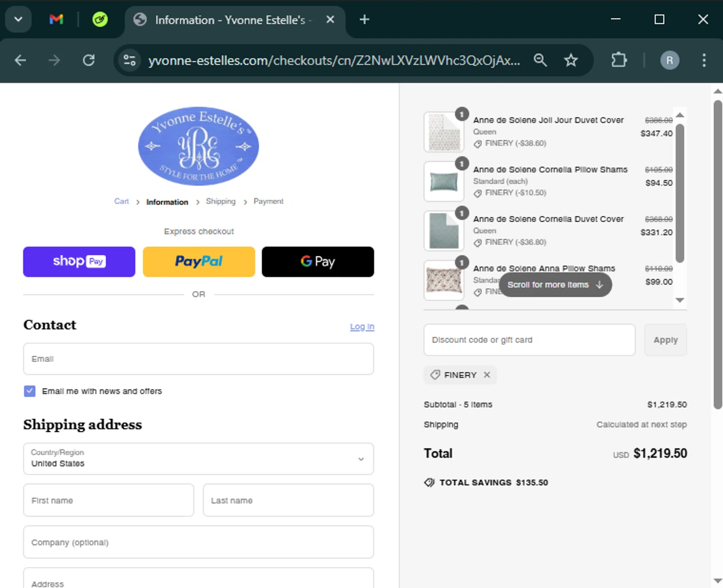Open the green pinned tab icon

coord(100,19)
